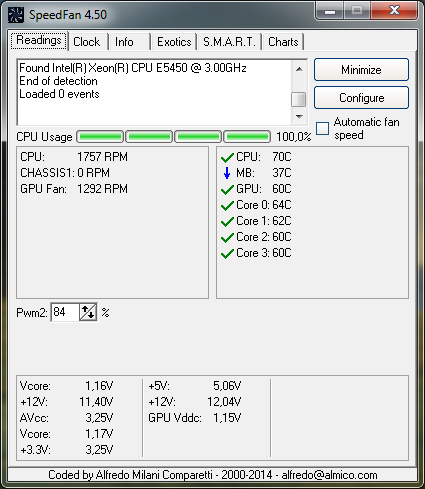
Task: Select the Readings tab
Action: (39, 40)
